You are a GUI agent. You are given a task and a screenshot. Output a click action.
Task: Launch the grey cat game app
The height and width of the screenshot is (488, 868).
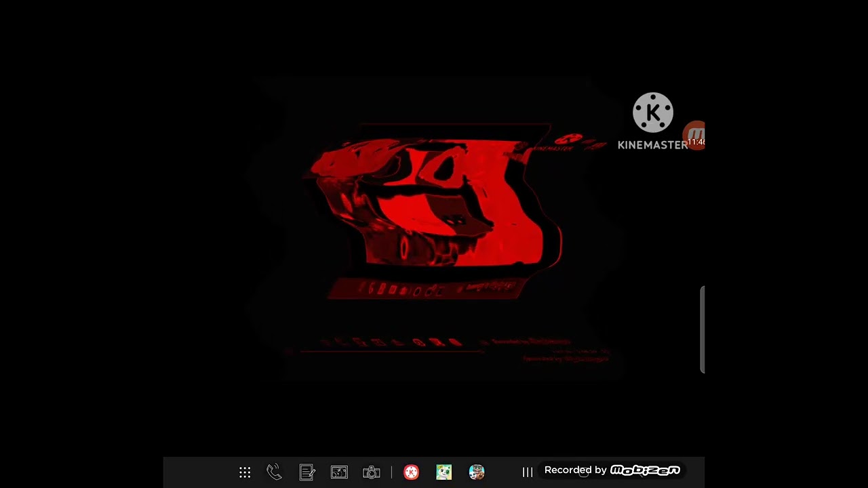pyautogui.click(x=477, y=472)
